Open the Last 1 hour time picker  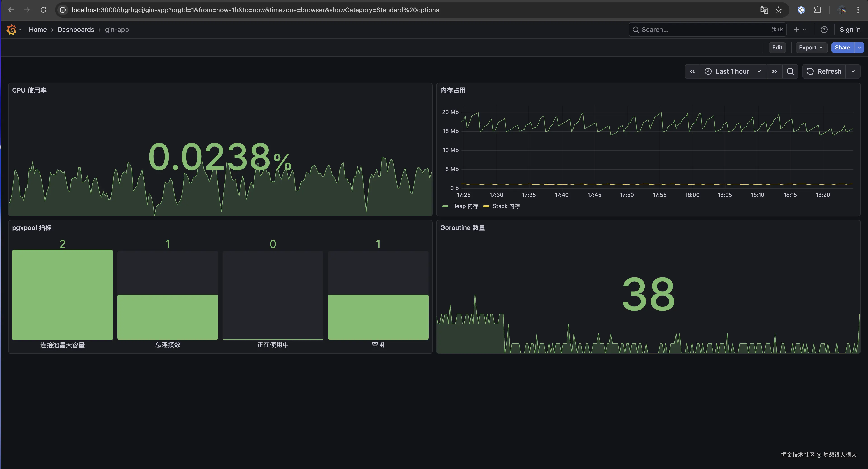click(x=733, y=71)
